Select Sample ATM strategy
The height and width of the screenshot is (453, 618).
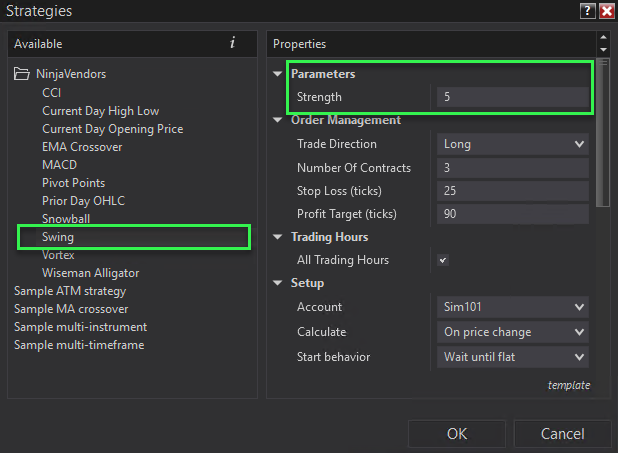pos(70,291)
